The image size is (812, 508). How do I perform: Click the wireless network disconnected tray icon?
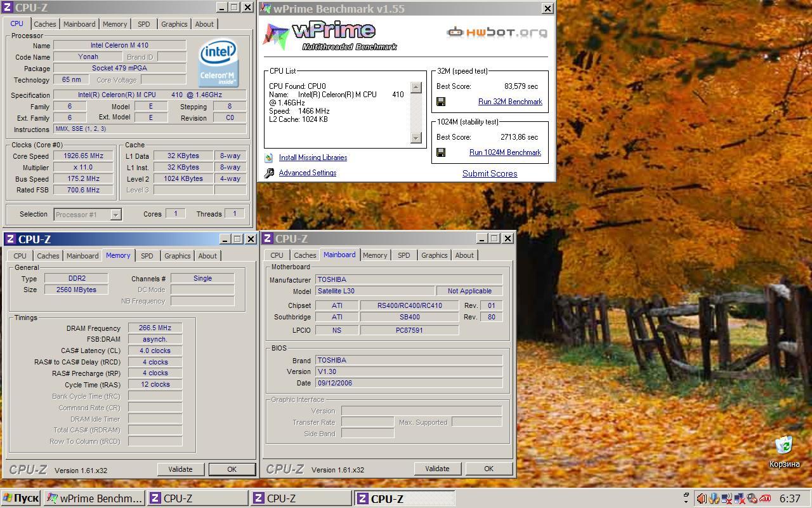pos(727,498)
